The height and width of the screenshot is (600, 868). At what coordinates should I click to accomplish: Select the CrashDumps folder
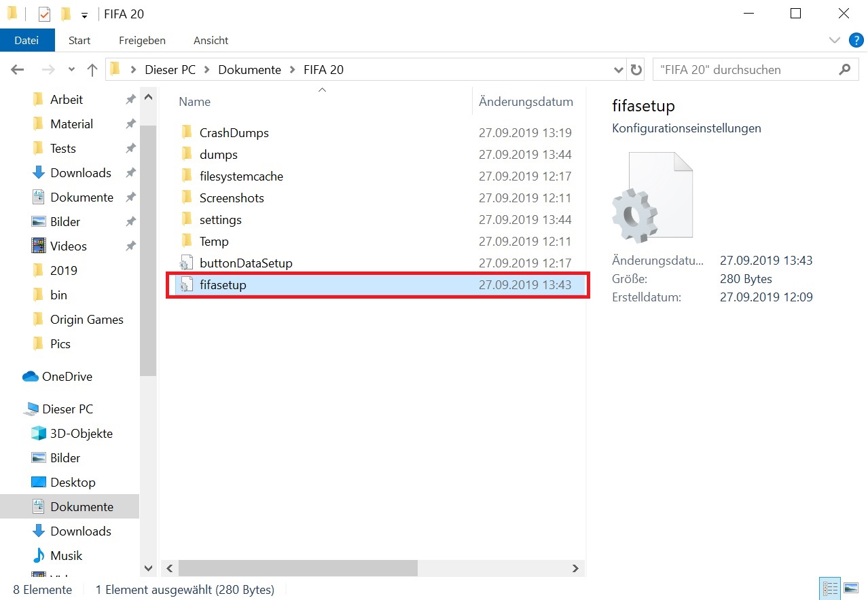click(234, 132)
